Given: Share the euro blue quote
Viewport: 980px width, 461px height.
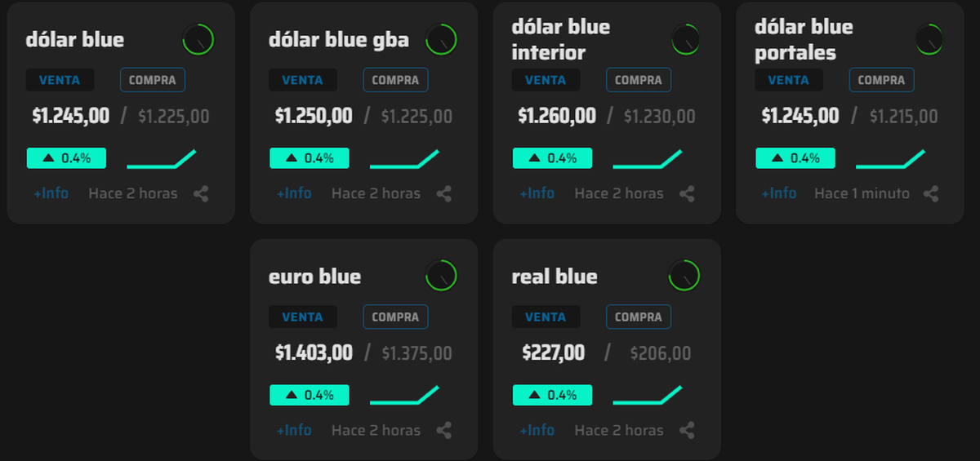Looking at the screenshot, I should pos(444,431).
